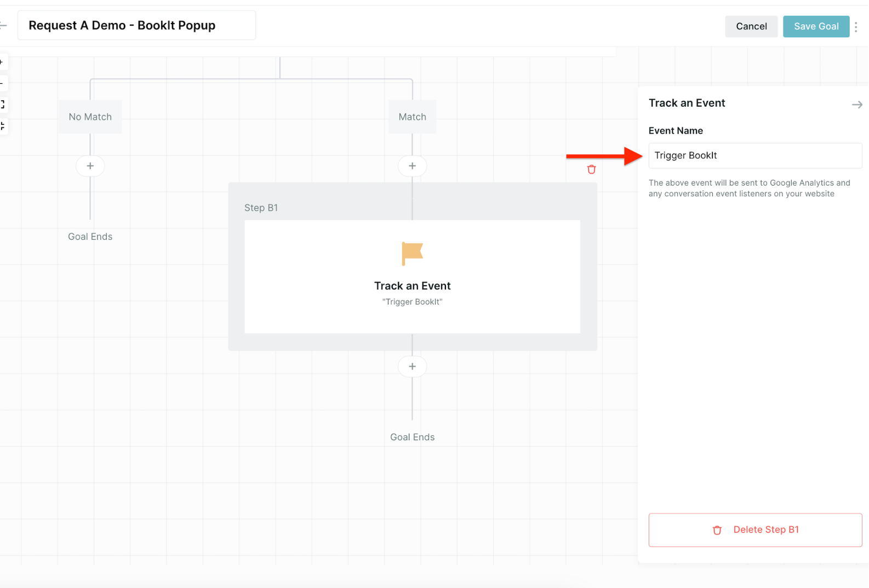Add a step below the Step B1 card

pos(413,366)
